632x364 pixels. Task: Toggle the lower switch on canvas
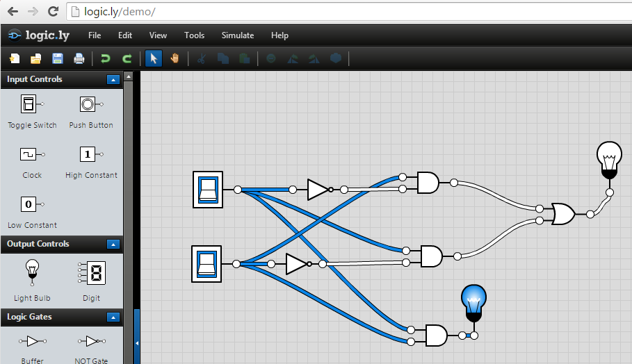(x=206, y=264)
